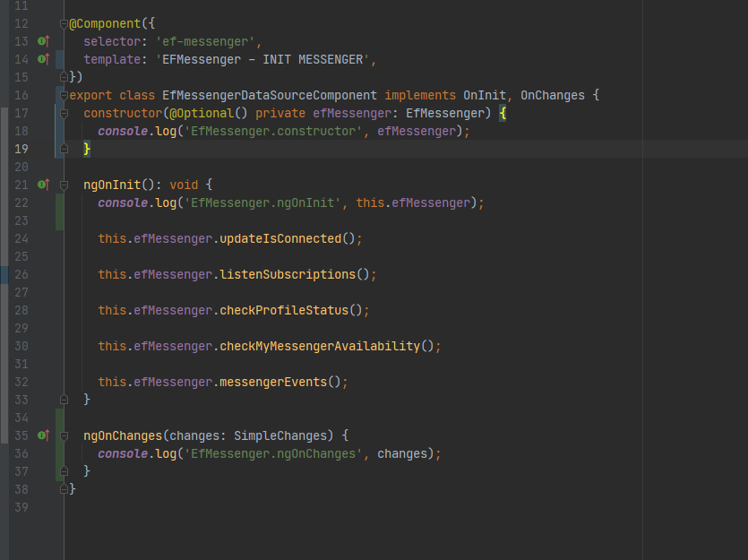Click the OnChanges interface name
This screenshot has height=560, width=748.
[x=553, y=95]
